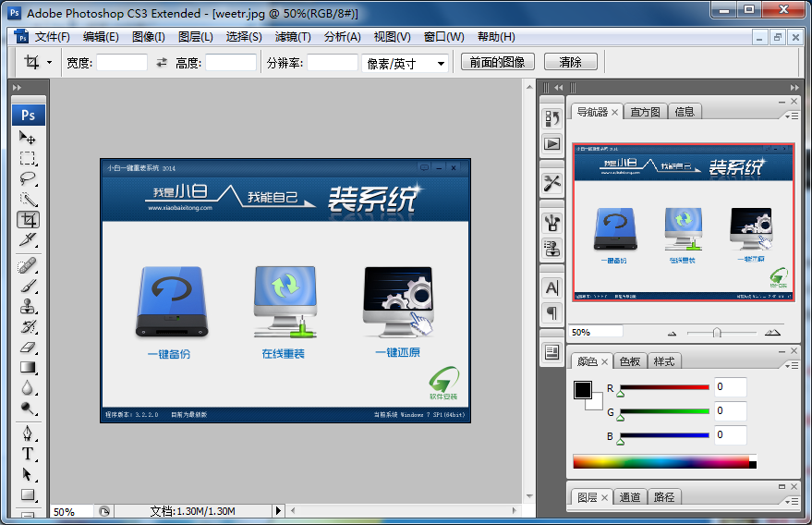Select the Crop tool in toolbox

28,220
